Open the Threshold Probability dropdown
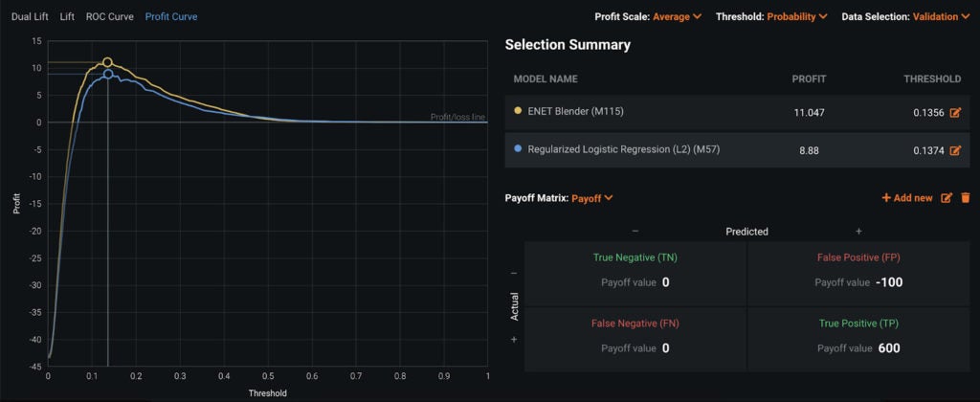 [x=797, y=17]
